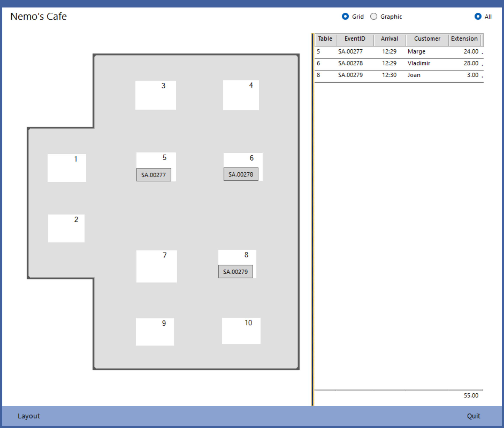Open the SA.00279 order on table 8

point(236,272)
